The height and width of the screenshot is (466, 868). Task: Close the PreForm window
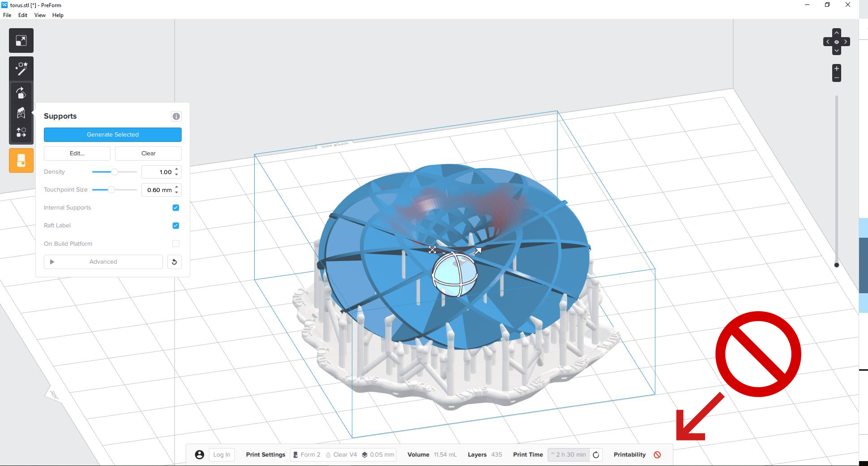[847, 5]
